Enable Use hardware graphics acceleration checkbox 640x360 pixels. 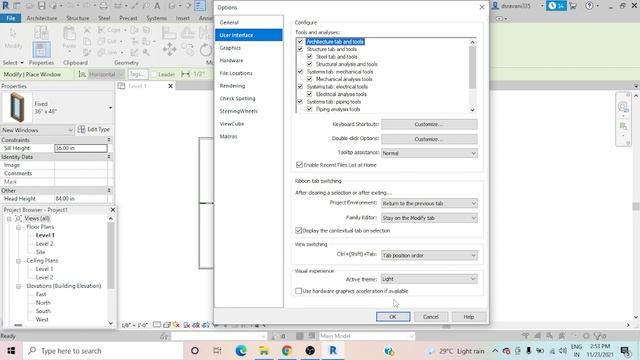tap(298, 291)
